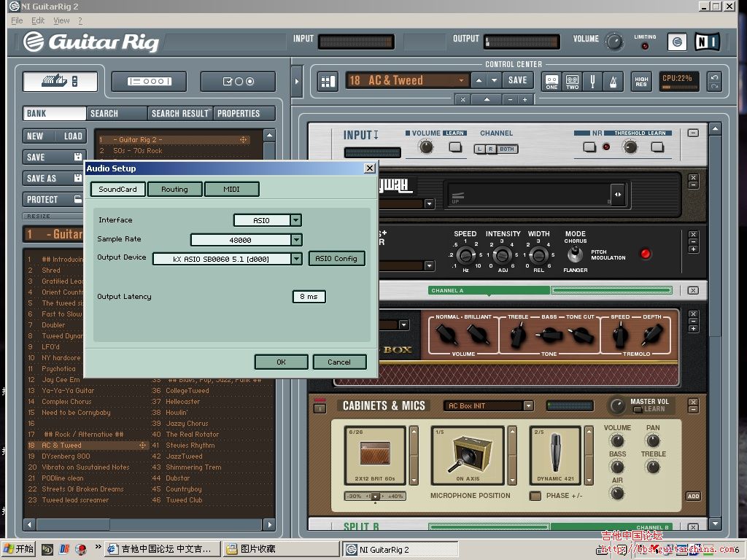Toggle the Chorus/Flanger mode switch

click(576, 254)
